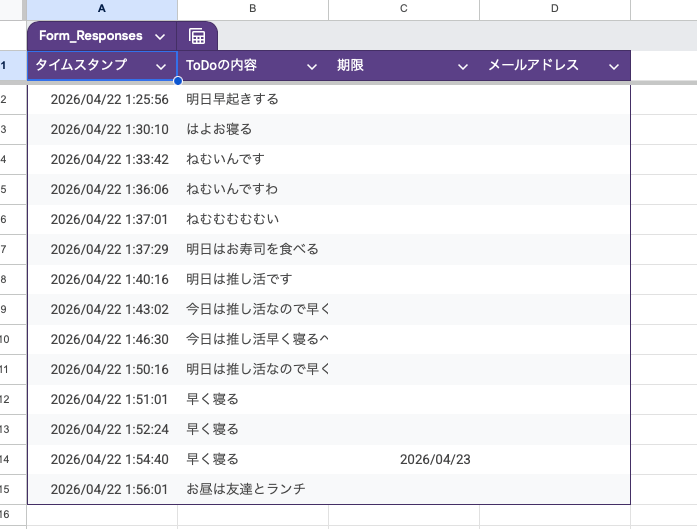
Task: Open the メールアドレス column dropdown arrow
Action: pos(614,66)
